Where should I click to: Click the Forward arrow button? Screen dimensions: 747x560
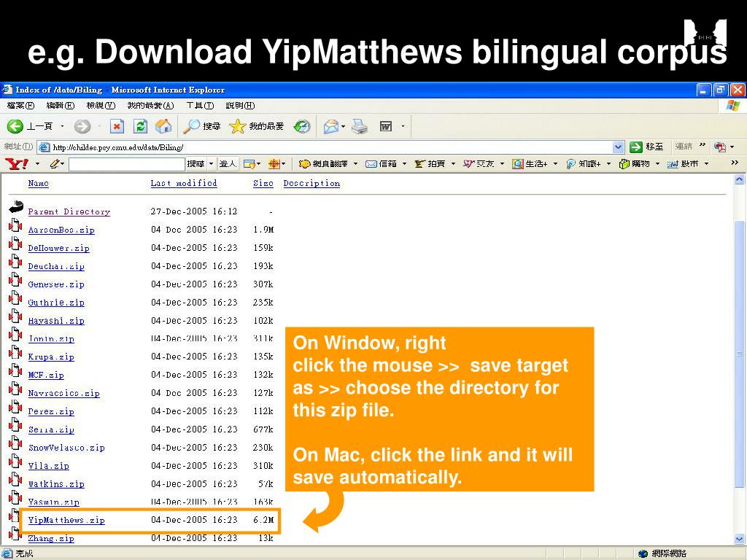click(82, 126)
